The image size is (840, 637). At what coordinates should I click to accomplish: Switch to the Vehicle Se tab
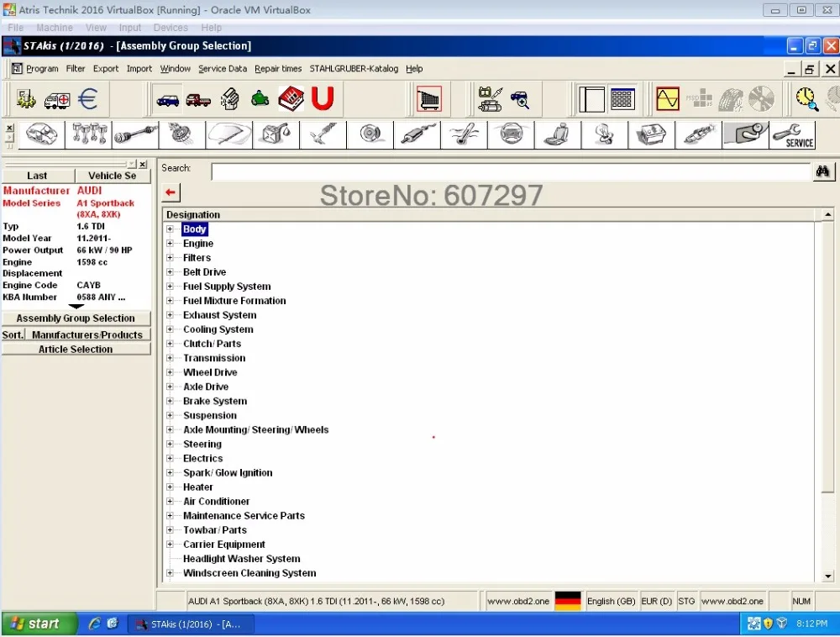[113, 176]
